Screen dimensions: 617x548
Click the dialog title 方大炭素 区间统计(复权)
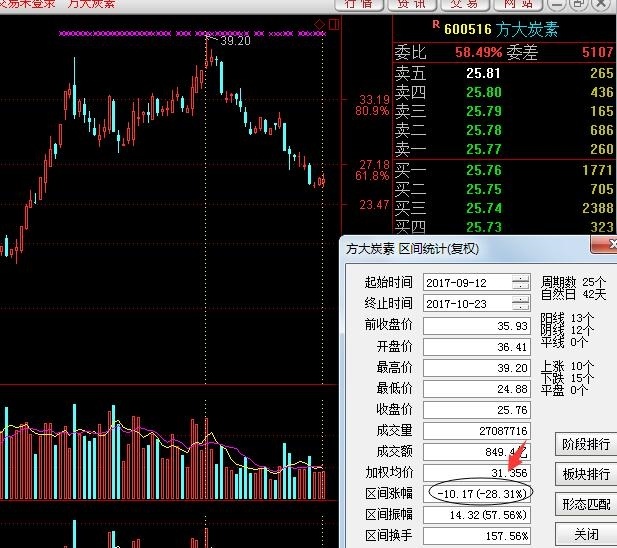(x=412, y=249)
